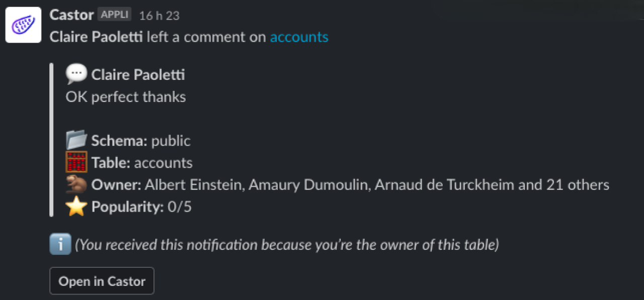644x300 pixels.
Task: Click the OK perfect thanks comment text
Action: [x=126, y=96]
